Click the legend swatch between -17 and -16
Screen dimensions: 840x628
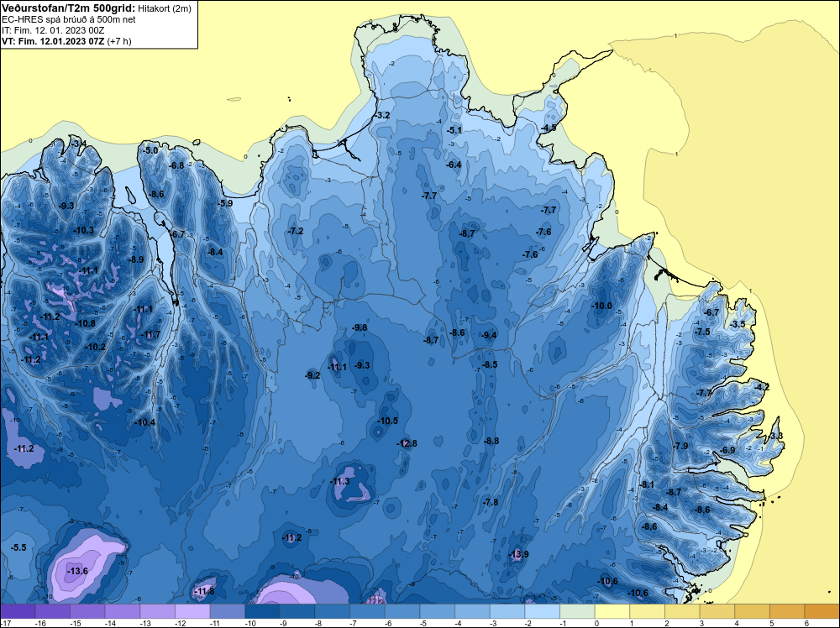(18, 611)
